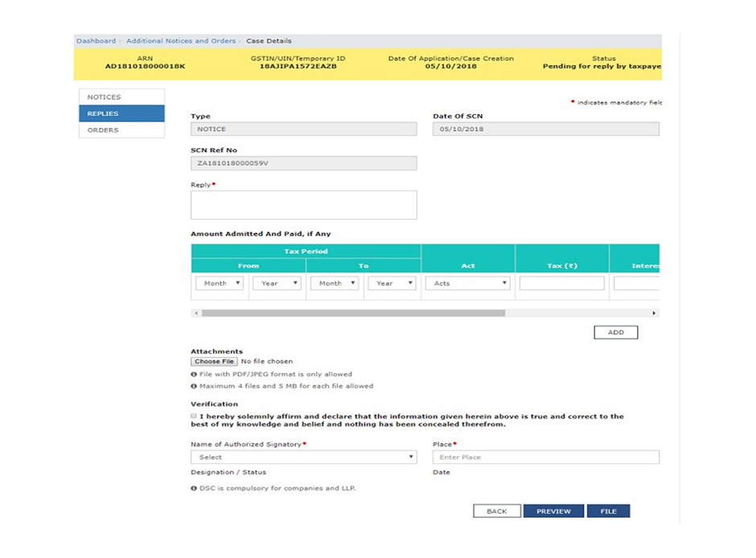Select Name of Authorized Signatory dropdown
The width and height of the screenshot is (756, 558).
pos(304,457)
